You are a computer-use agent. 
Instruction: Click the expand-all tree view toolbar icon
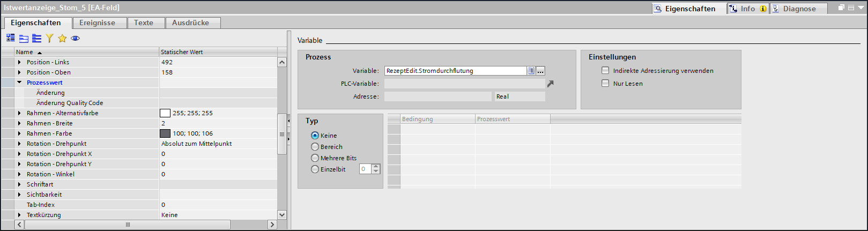pyautogui.click(x=10, y=38)
